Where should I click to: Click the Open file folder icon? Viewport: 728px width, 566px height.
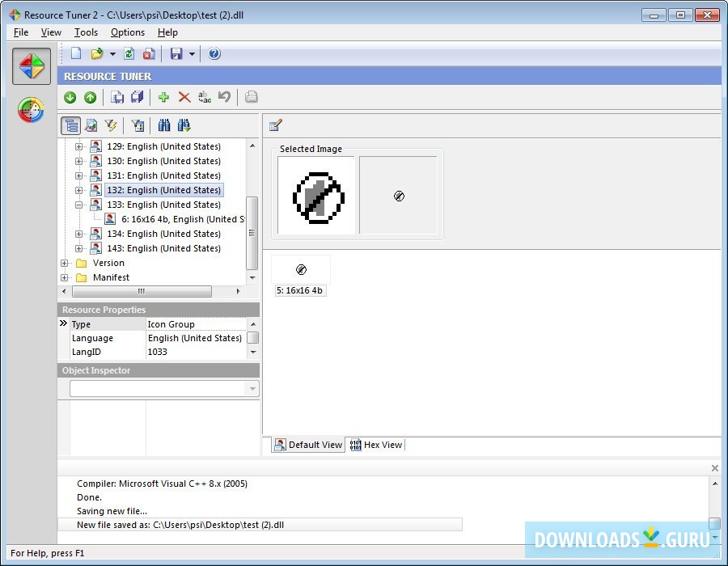tap(96, 54)
